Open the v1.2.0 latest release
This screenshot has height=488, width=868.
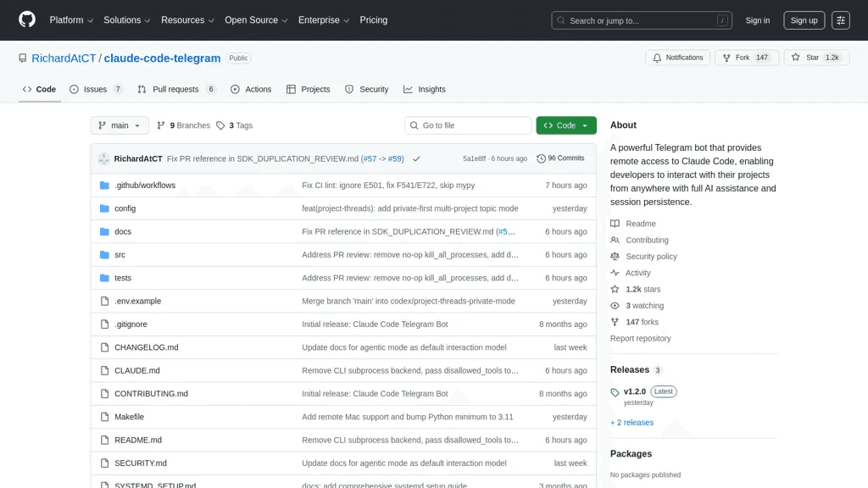[x=634, y=391]
